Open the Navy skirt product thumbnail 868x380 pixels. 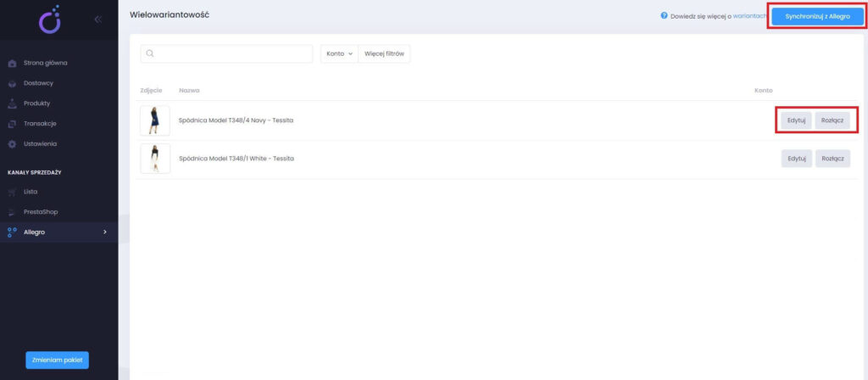coord(155,120)
